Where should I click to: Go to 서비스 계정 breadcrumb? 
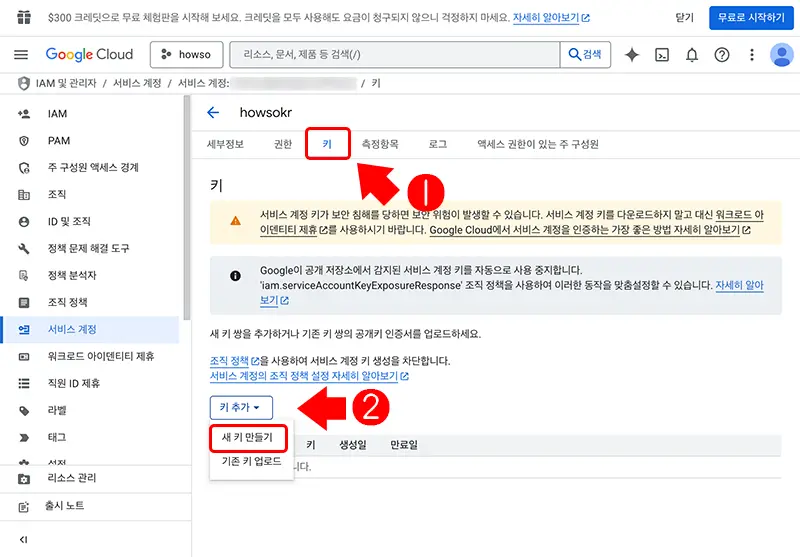point(137,83)
